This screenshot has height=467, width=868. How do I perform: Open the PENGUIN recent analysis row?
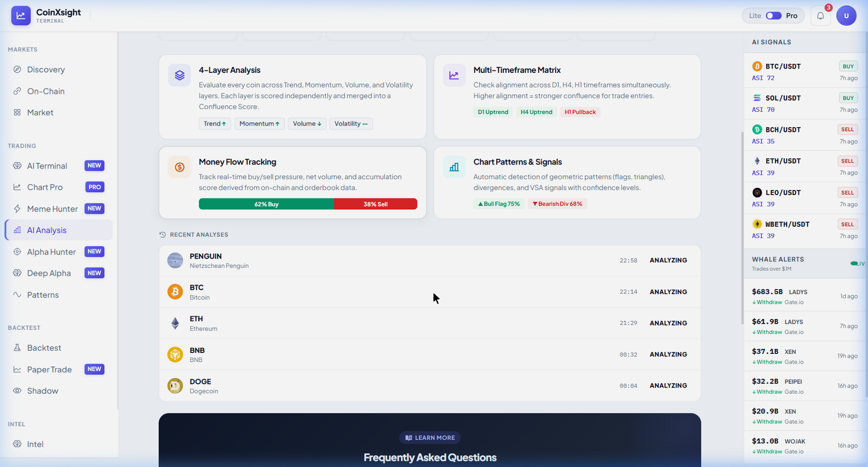coord(429,261)
